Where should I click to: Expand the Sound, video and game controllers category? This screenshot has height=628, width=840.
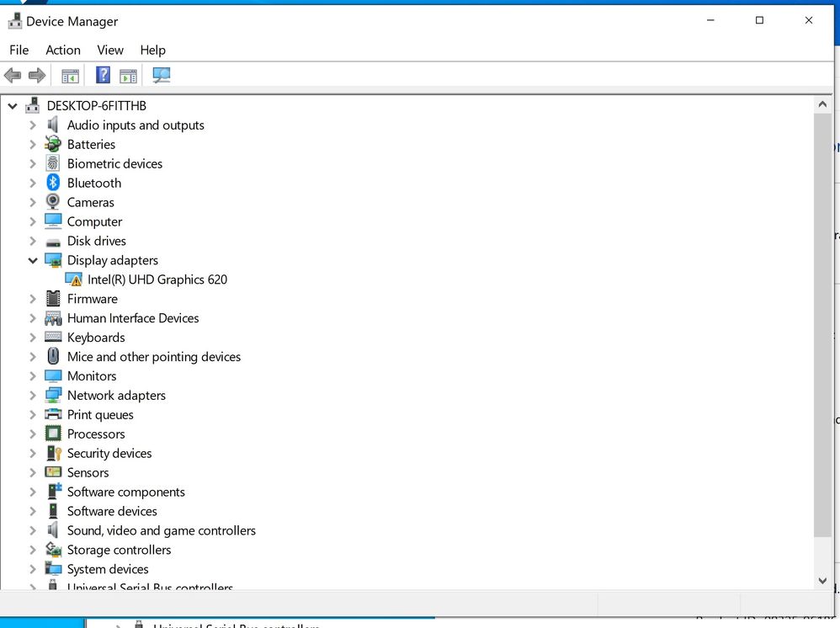pos(33,530)
